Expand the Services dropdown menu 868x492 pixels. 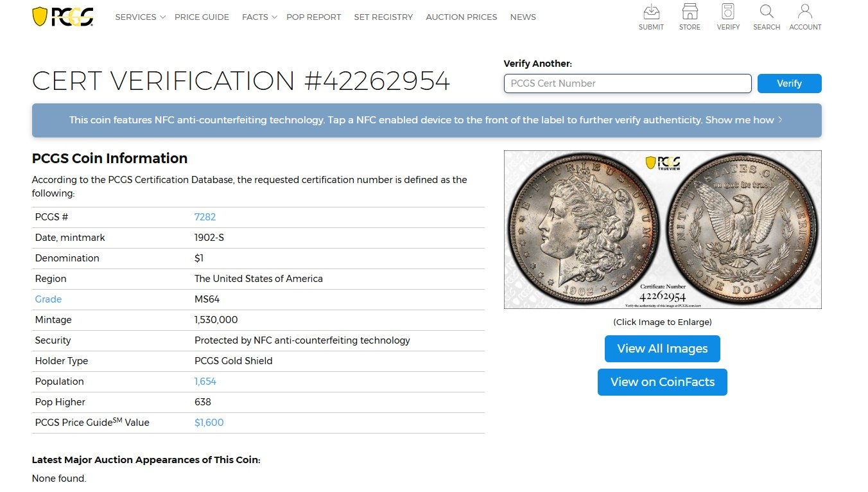click(140, 17)
